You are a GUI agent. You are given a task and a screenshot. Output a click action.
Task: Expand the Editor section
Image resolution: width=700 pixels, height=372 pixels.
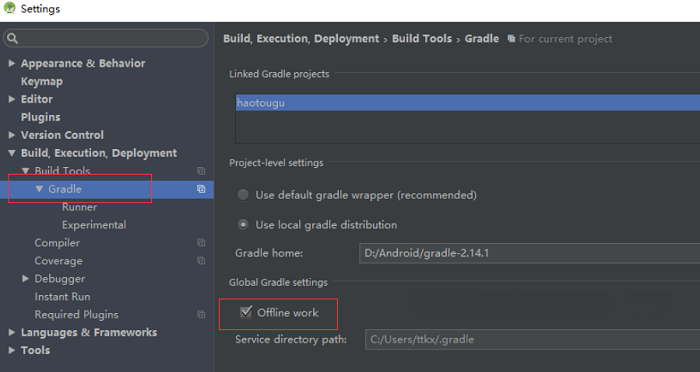pyautogui.click(x=12, y=99)
